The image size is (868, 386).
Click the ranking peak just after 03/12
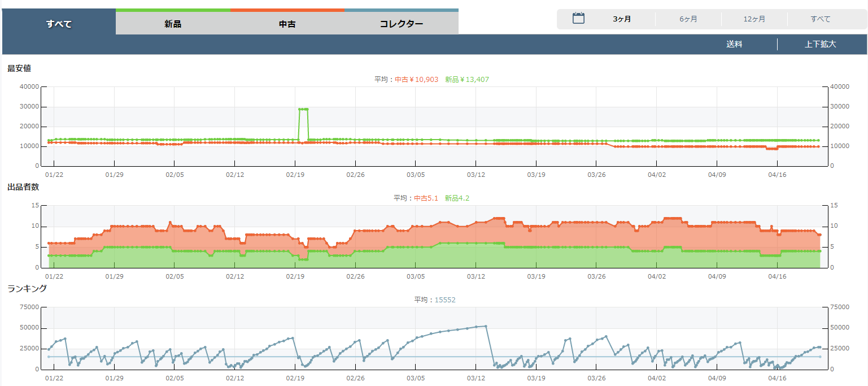pyautogui.click(x=485, y=326)
